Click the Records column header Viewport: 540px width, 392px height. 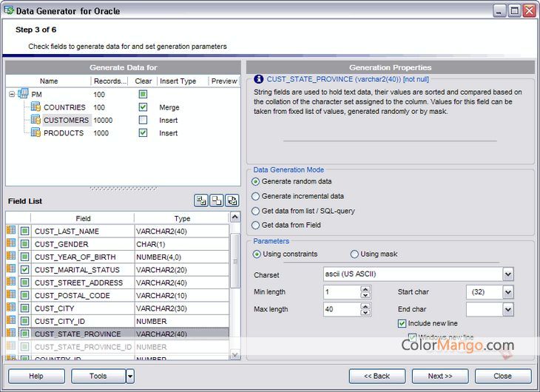[x=109, y=81]
